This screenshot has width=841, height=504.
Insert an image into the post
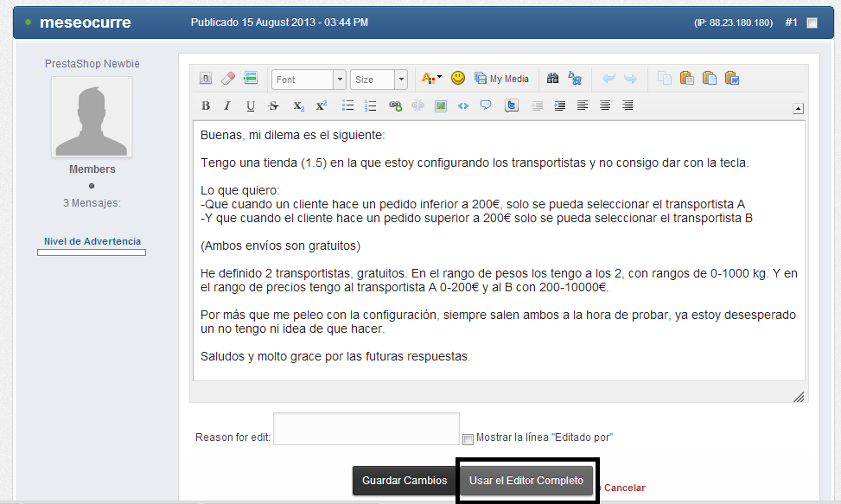pos(441,105)
